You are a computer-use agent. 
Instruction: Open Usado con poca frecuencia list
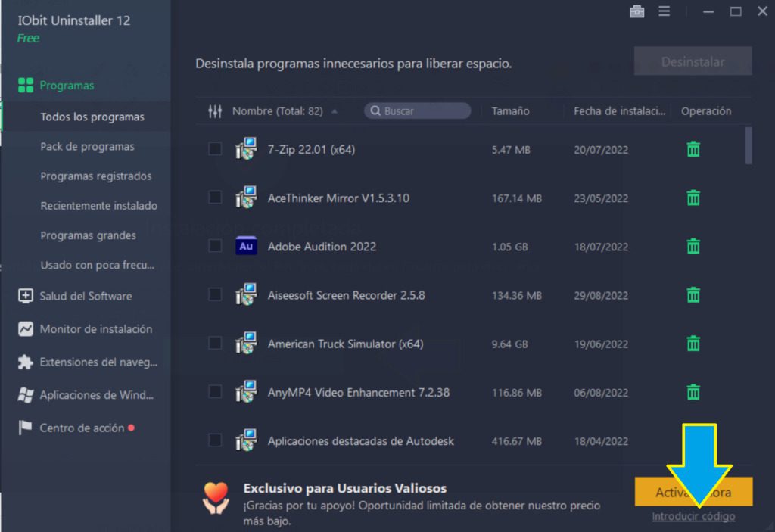click(98, 265)
